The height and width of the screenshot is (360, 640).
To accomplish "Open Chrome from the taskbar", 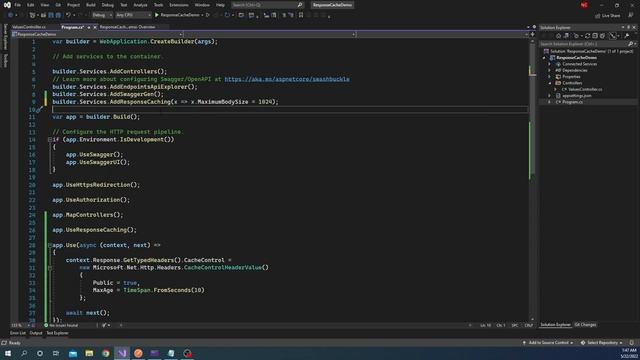I will click(106, 353).
